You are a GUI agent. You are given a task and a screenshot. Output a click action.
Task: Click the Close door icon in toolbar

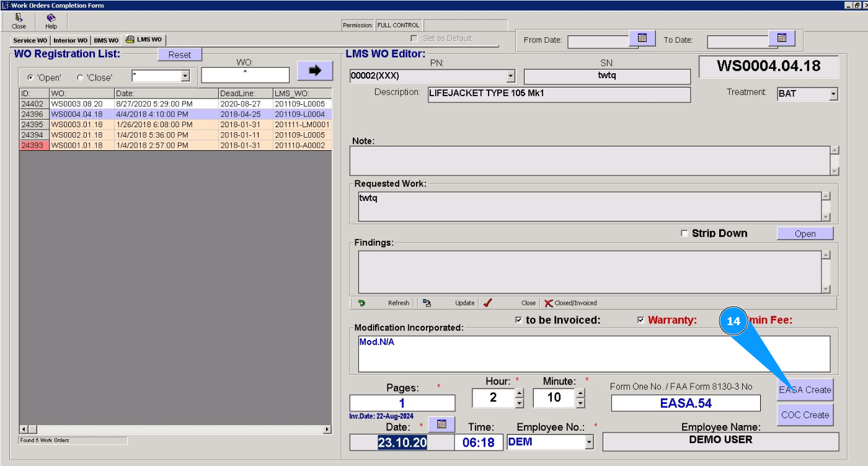click(19, 20)
